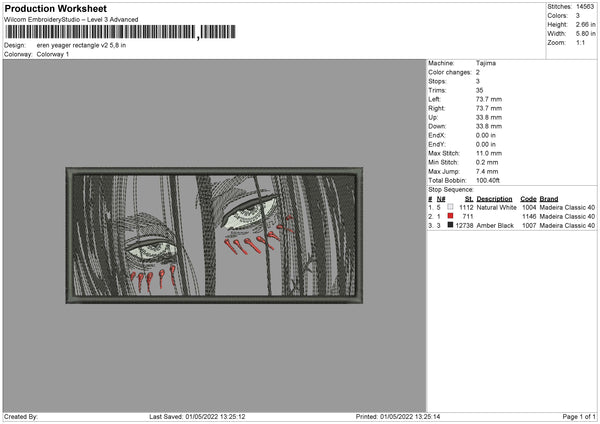Click the Natural White color swatch
The image size is (600, 424).
click(450, 207)
